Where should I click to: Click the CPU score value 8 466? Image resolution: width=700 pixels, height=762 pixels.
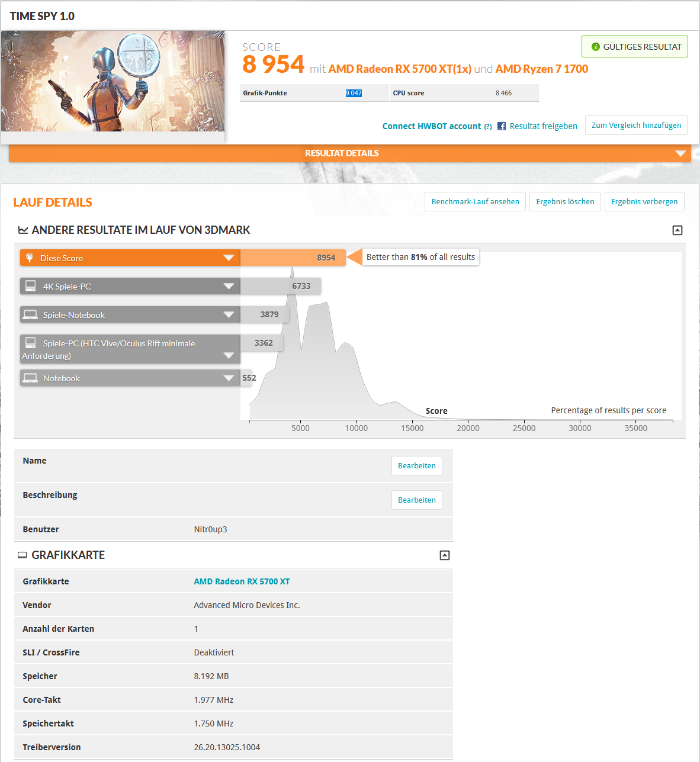click(x=503, y=93)
